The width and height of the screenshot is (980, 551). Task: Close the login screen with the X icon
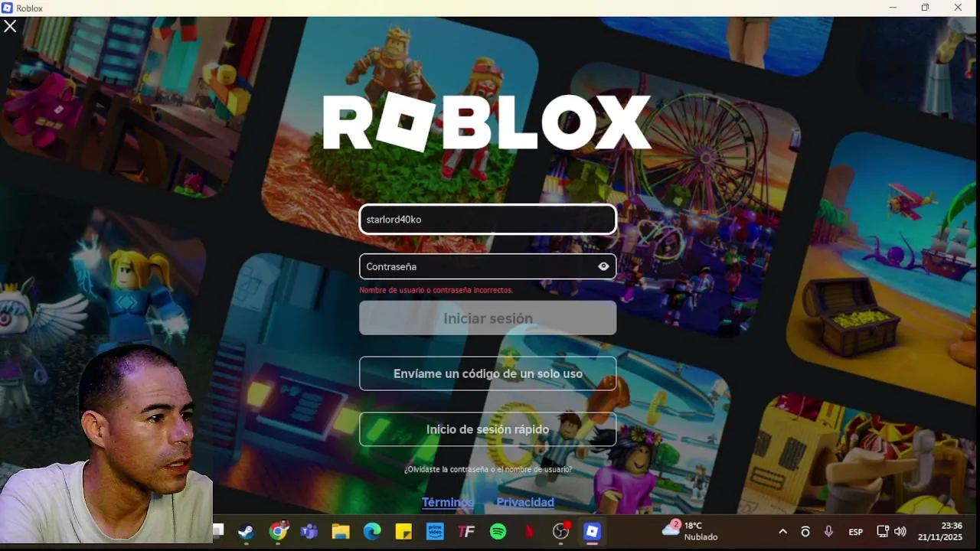point(10,27)
